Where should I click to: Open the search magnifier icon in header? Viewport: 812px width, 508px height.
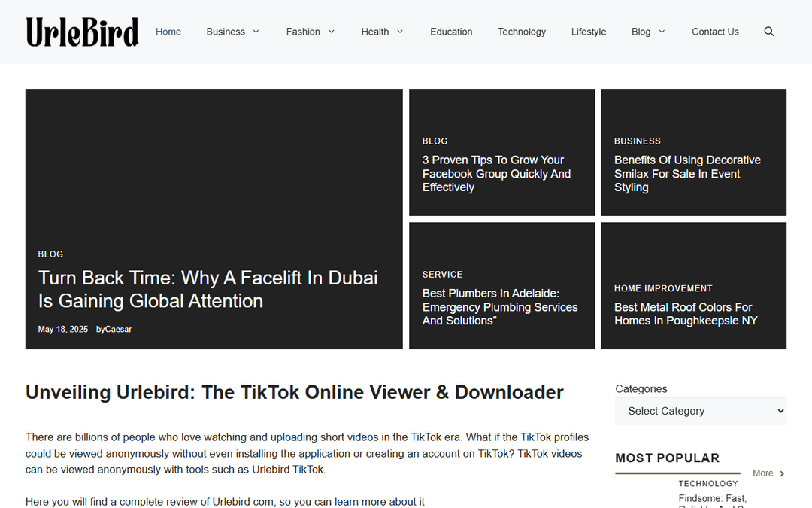click(769, 32)
